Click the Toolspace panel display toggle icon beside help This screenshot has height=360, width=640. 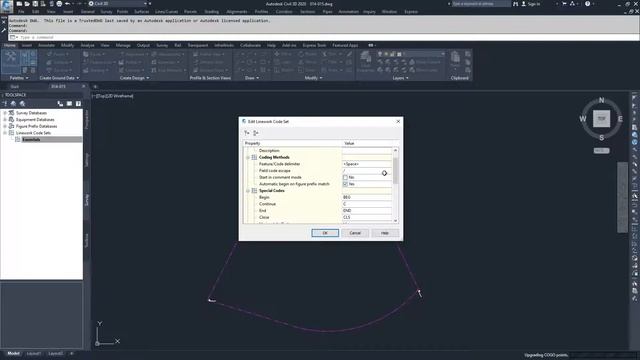point(69,104)
